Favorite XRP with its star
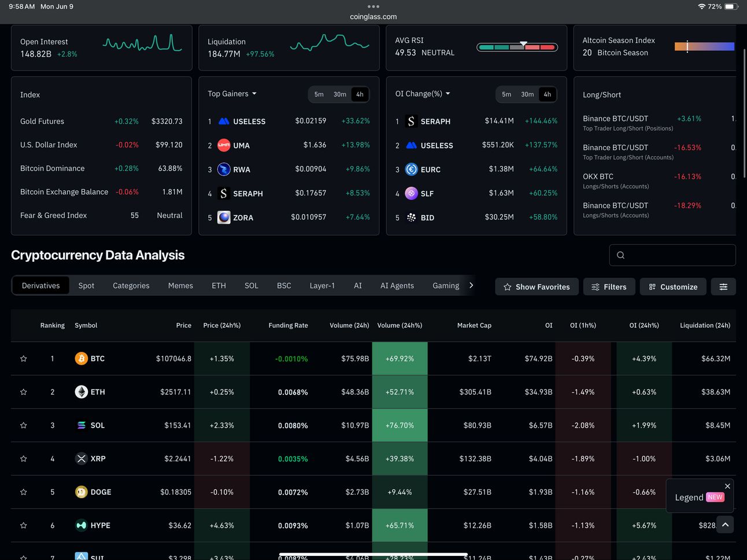Viewport: 747px width, 560px height. click(24, 459)
